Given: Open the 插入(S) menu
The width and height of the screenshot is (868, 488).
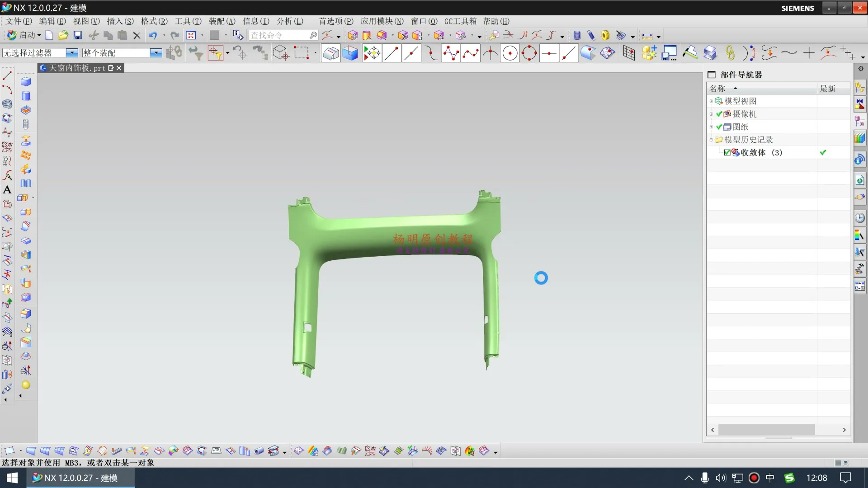Looking at the screenshot, I should 120,21.
